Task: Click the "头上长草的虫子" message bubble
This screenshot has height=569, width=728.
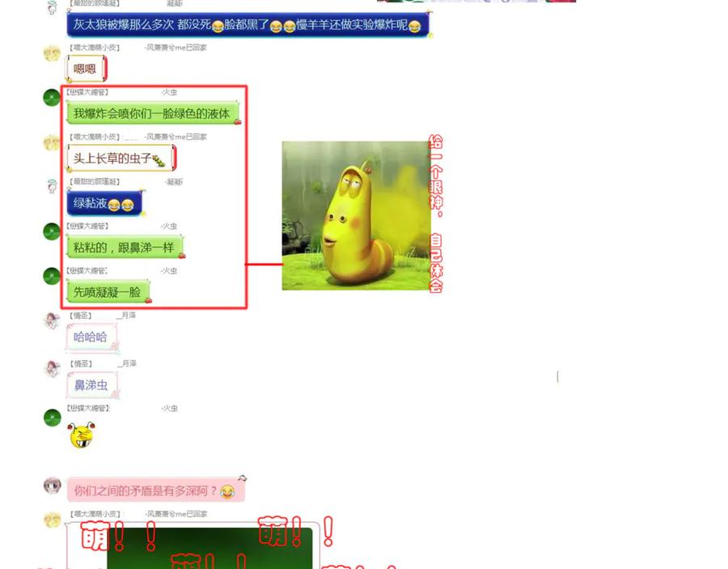Action: [119, 159]
